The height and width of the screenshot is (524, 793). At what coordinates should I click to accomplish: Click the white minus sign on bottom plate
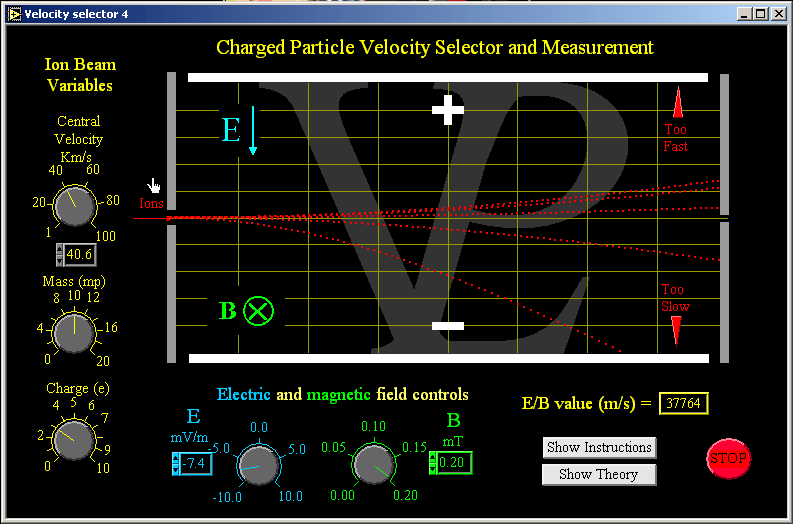(447, 326)
